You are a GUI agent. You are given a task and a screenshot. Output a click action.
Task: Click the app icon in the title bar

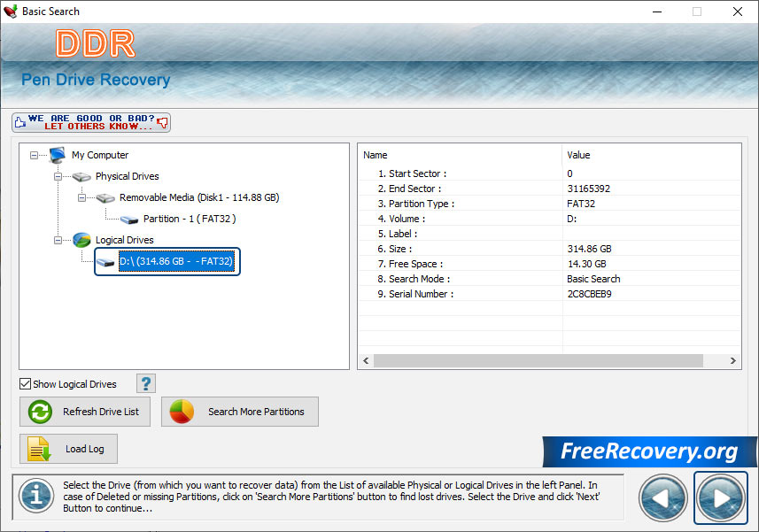[x=10, y=12]
